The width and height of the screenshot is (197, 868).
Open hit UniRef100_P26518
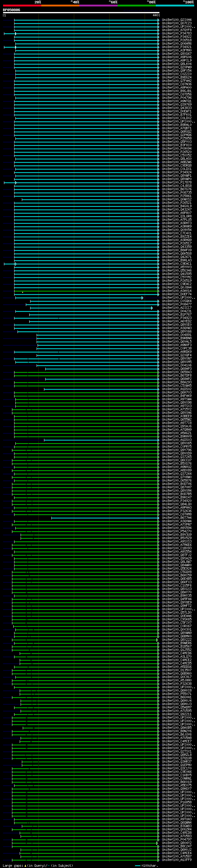tap(177, 40)
